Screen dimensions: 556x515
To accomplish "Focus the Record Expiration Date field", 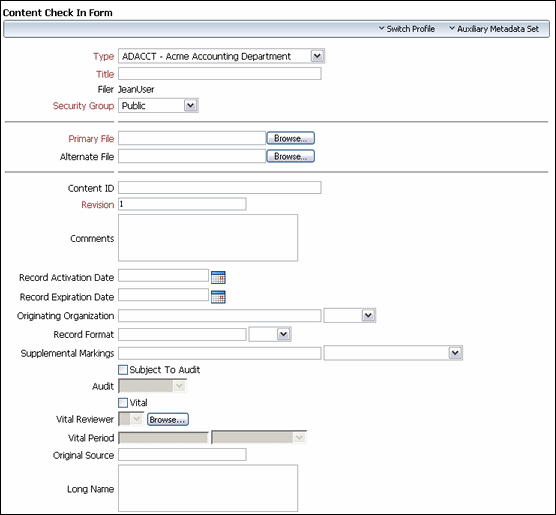I will [x=163, y=295].
